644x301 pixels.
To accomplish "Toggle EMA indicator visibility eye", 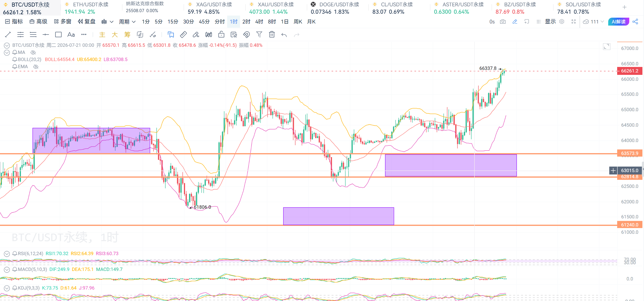I will click(x=36, y=67).
